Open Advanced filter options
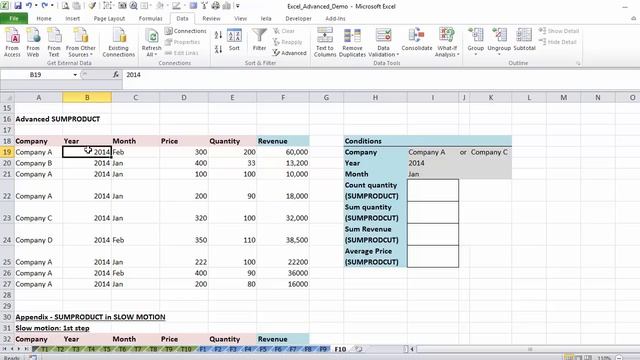This screenshot has width=640, height=360. click(289, 53)
